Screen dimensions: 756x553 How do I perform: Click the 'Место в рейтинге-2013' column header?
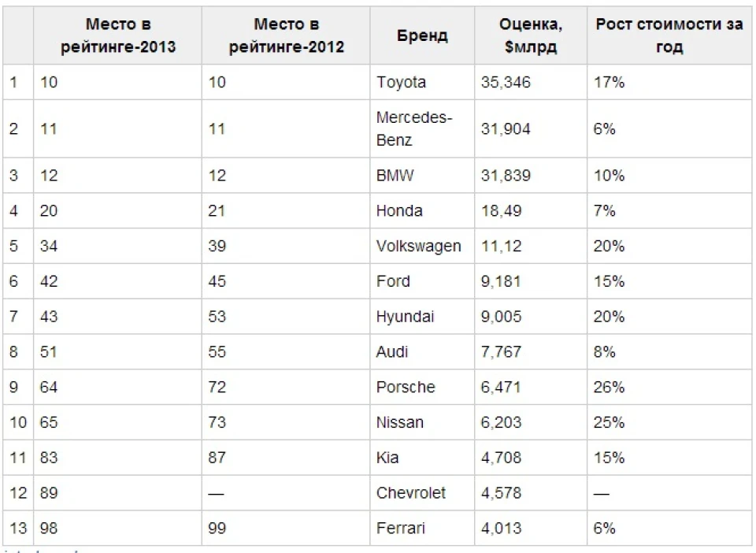[x=117, y=35]
